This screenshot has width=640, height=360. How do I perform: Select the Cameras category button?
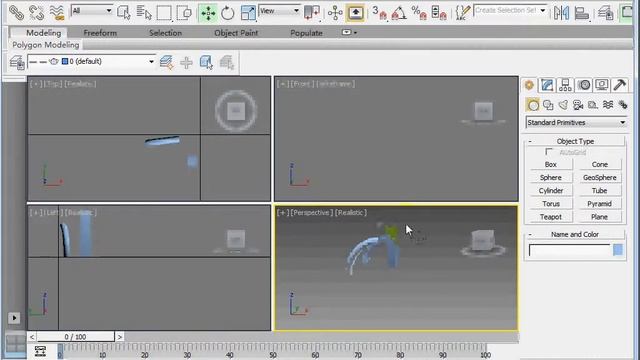click(x=578, y=105)
